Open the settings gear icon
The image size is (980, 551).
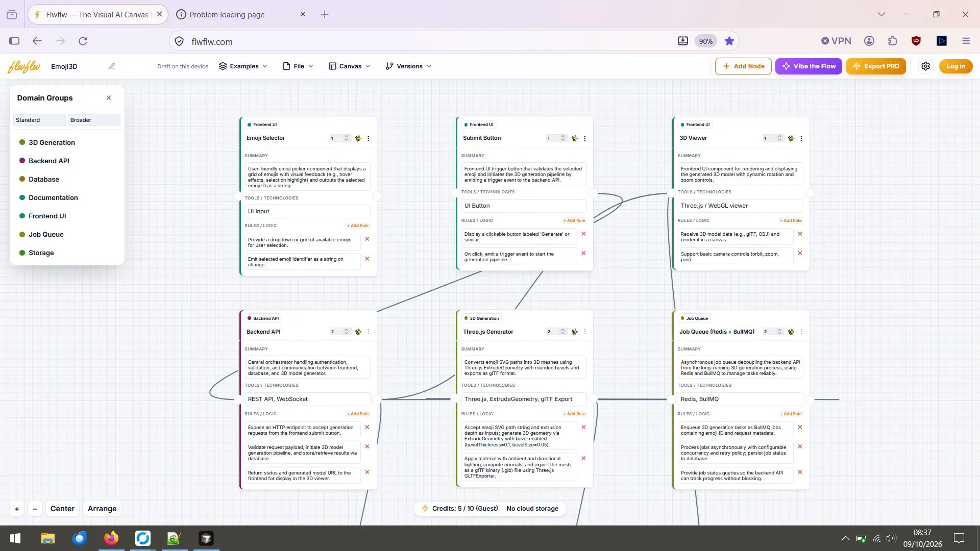pos(925,66)
